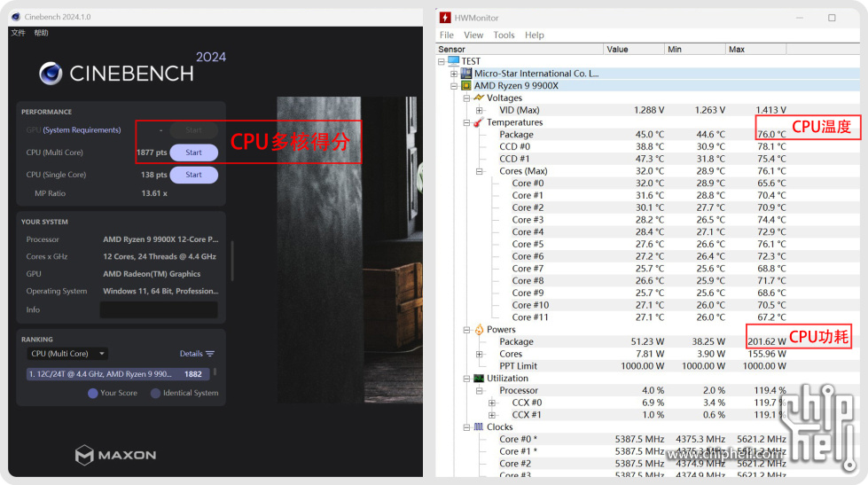Click into the Info text field

pos(159,309)
